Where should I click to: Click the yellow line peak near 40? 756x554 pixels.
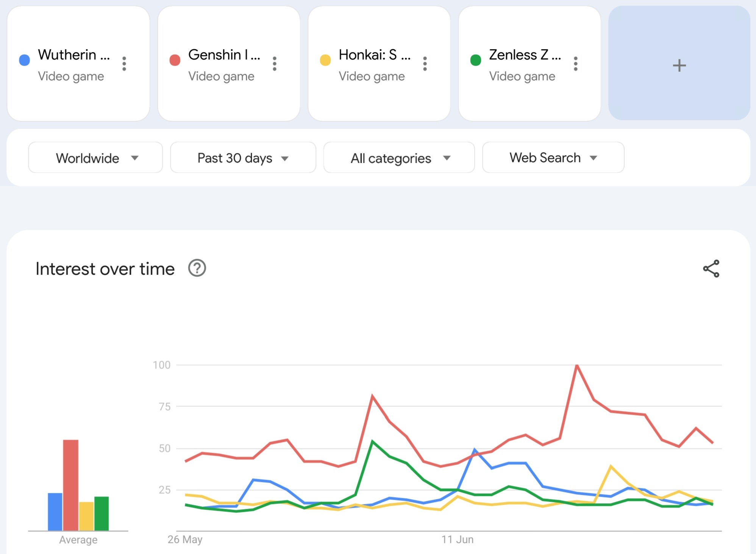tap(611, 466)
